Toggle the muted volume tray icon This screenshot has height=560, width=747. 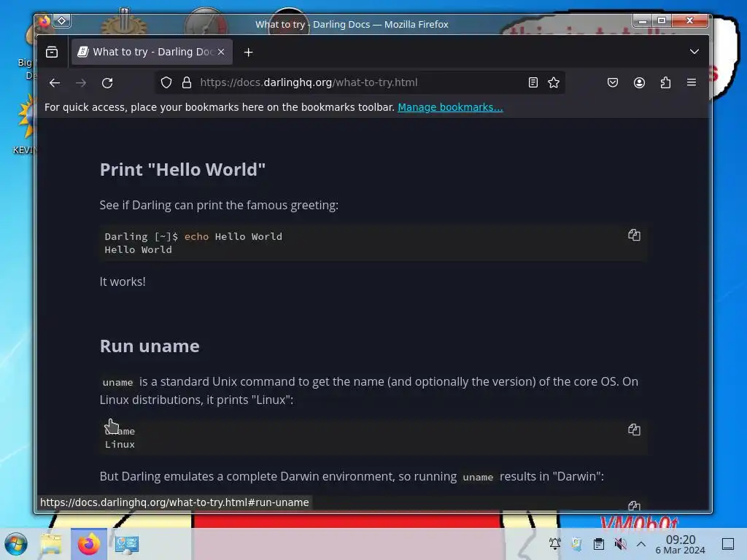(x=620, y=544)
